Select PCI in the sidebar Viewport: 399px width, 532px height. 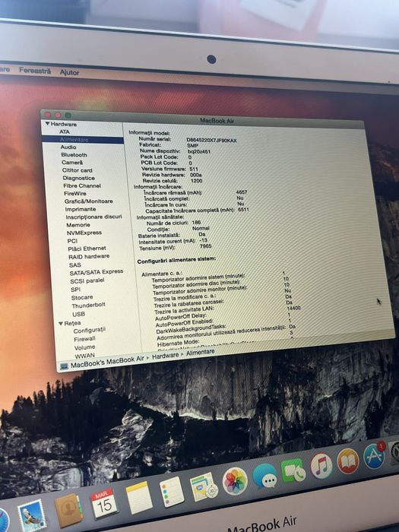click(x=72, y=241)
